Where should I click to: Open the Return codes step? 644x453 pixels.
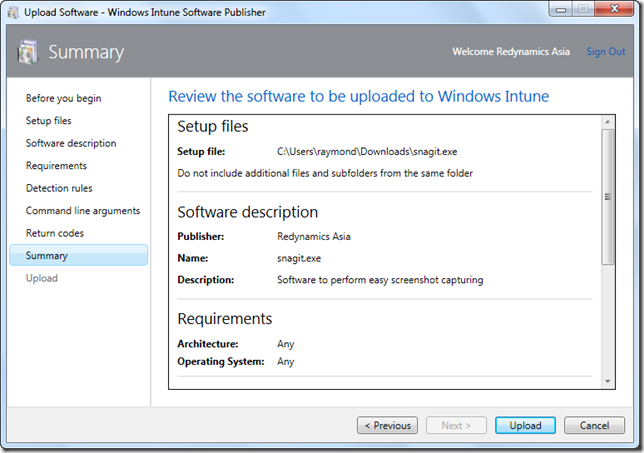pyautogui.click(x=55, y=233)
